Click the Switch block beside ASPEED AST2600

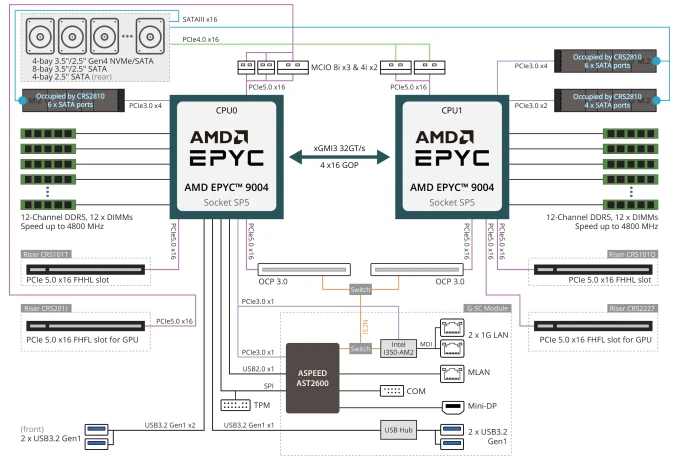click(360, 349)
